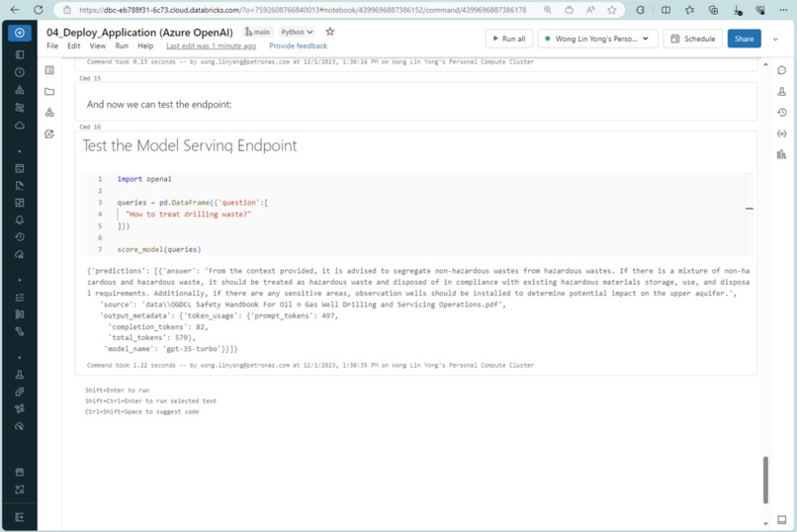
Task: Click the notebook title 04_Deploy_Application
Action: 139,32
